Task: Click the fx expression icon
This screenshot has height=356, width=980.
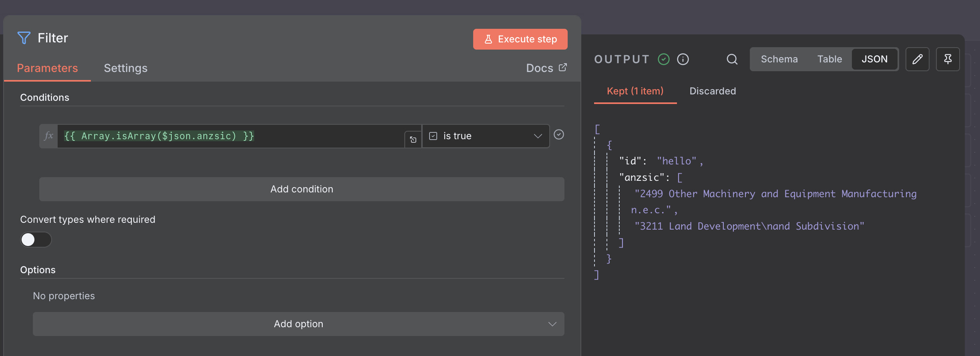Action: 48,136
